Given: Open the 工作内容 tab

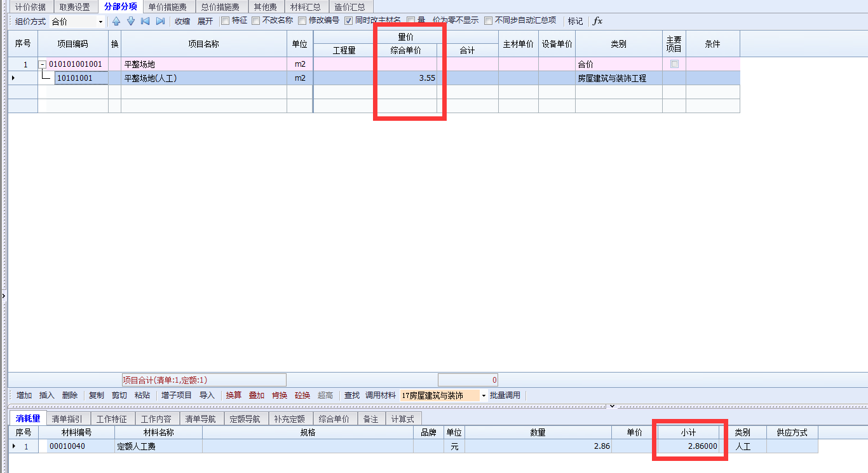Looking at the screenshot, I should click(x=157, y=419).
